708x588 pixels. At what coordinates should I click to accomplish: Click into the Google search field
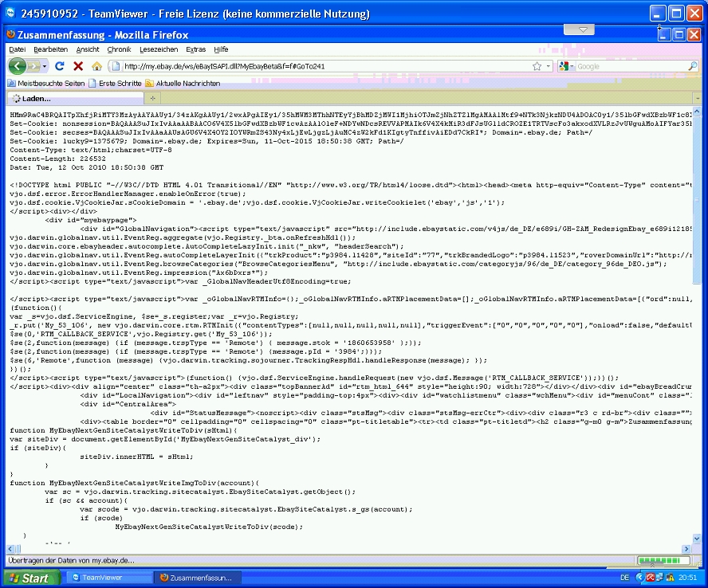631,66
